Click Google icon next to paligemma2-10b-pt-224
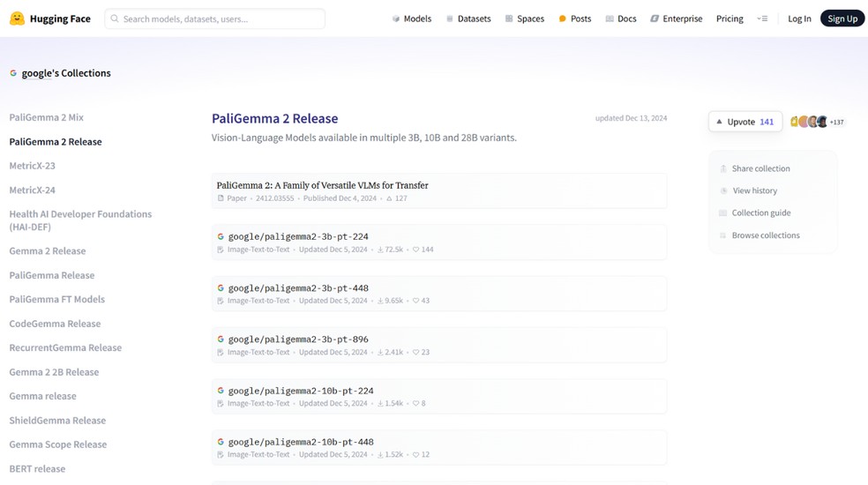Image resolution: width=868 pixels, height=485 pixels. 221,391
